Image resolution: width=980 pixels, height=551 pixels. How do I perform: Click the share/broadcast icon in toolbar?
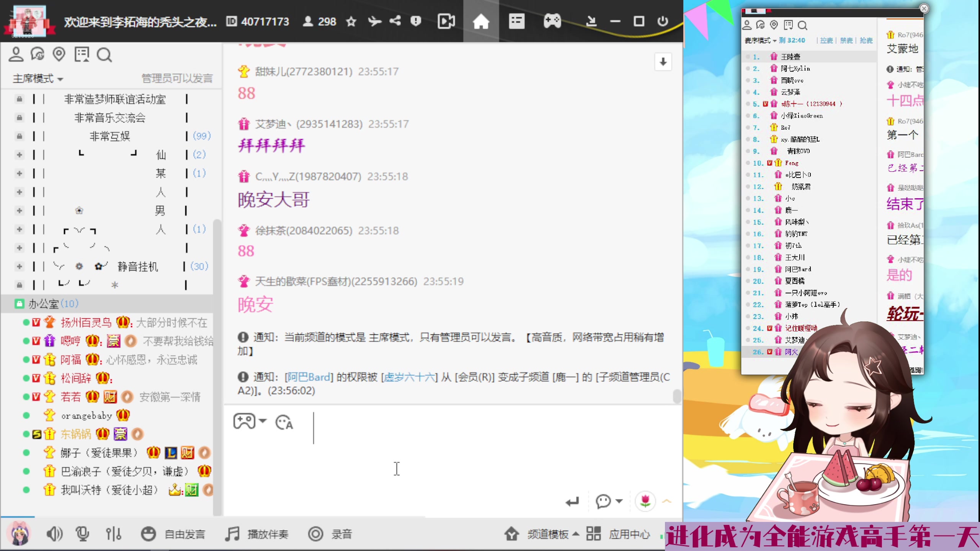(x=395, y=21)
